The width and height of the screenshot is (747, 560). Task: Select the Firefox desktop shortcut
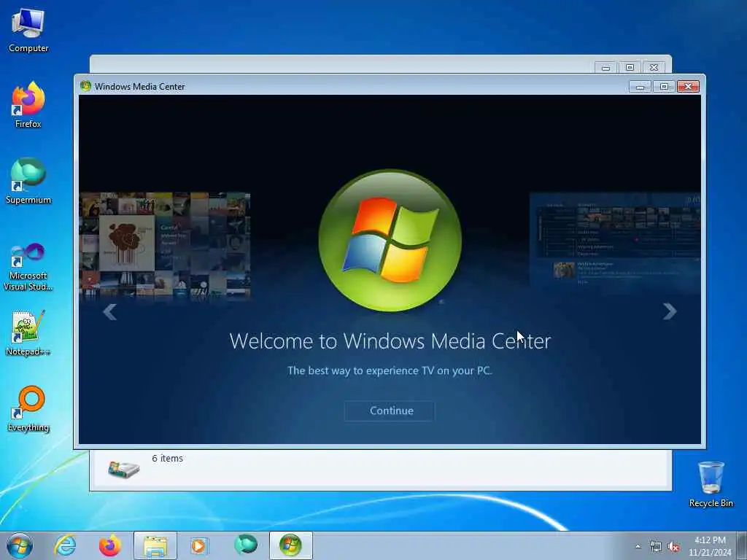(28, 105)
